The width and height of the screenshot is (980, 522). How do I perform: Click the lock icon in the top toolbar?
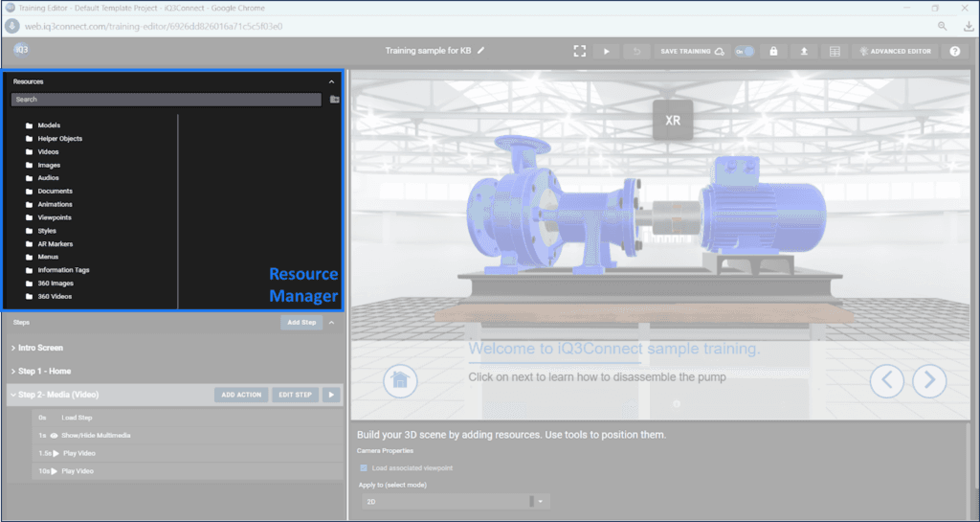(x=773, y=51)
